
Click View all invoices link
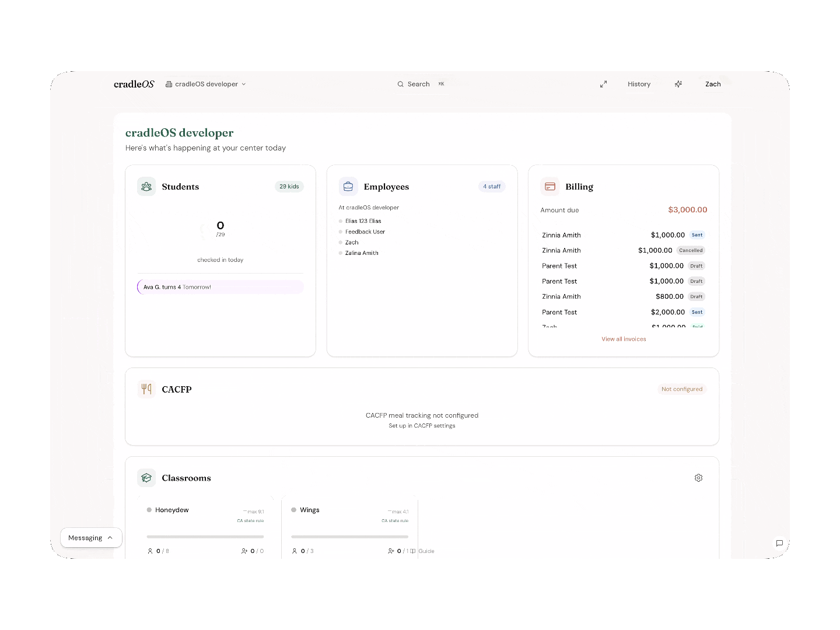pyautogui.click(x=624, y=339)
